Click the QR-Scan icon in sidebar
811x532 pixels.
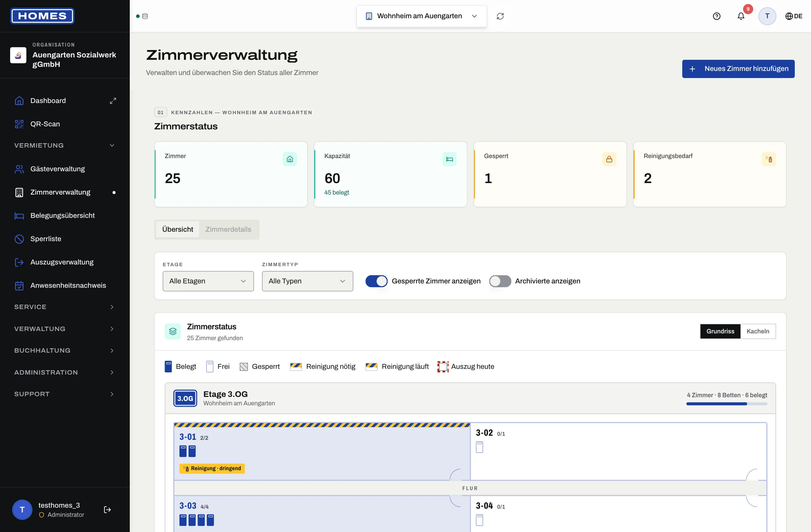(x=19, y=124)
